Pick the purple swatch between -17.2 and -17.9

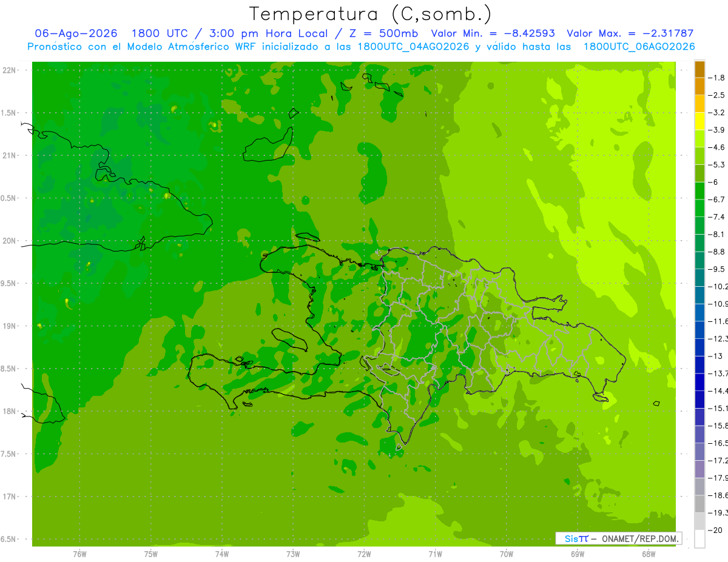click(x=699, y=469)
